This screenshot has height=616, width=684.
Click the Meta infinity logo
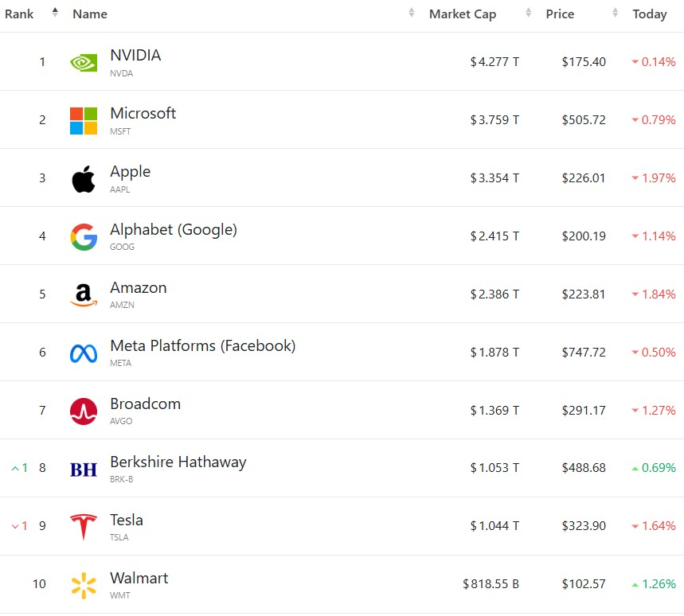[84, 353]
